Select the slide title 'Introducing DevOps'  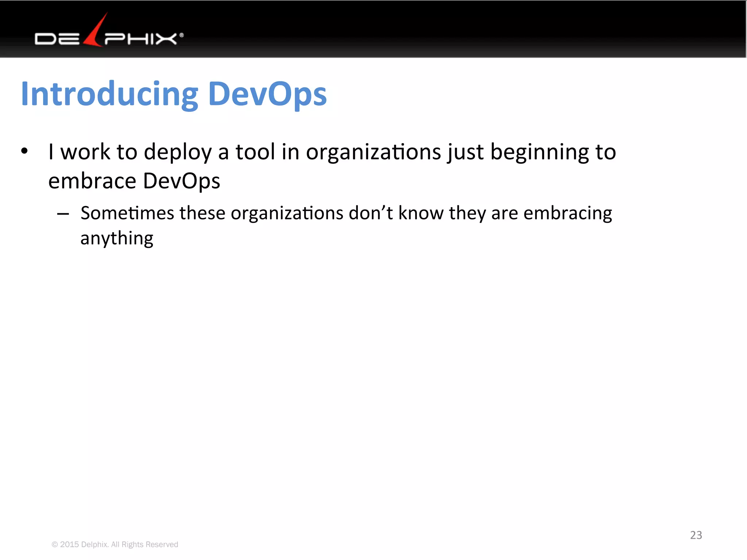point(174,94)
